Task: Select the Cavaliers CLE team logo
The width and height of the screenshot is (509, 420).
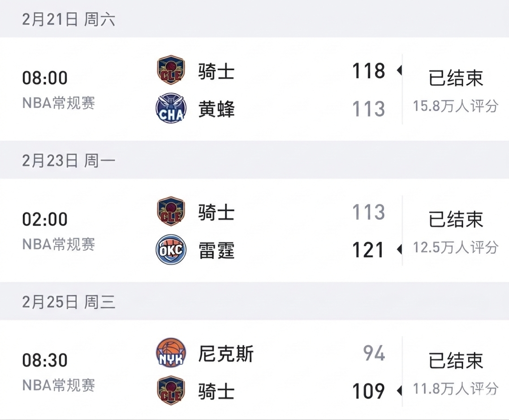Action: (x=170, y=70)
